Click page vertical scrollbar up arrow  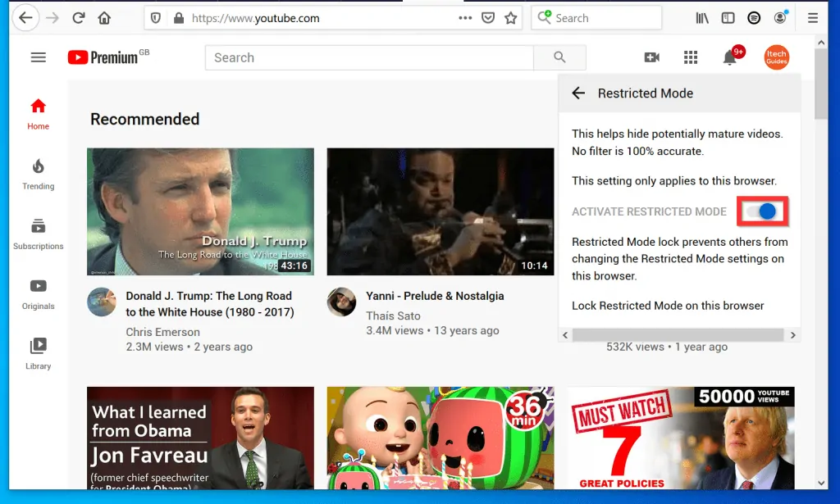(821, 42)
